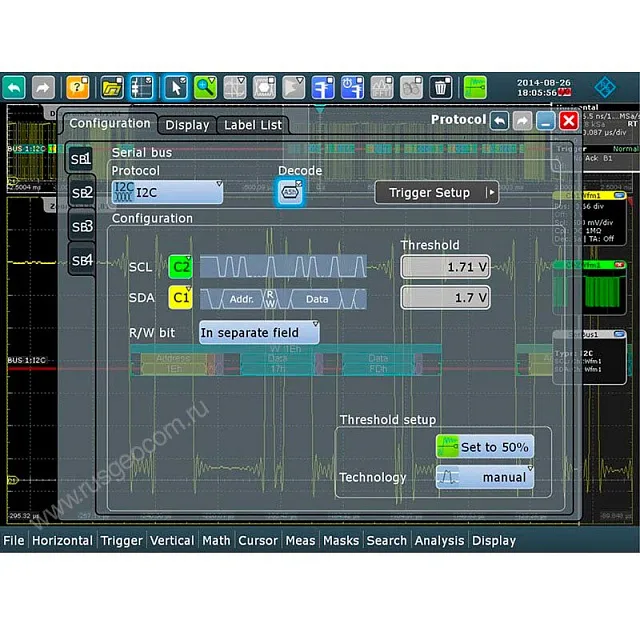The height and width of the screenshot is (640, 640).
Task: Click the binoculars search icon
Action: (411, 88)
